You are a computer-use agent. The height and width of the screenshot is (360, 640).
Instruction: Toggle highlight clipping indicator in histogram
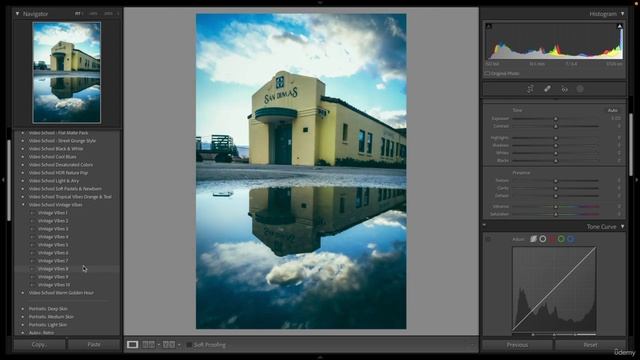pos(620,26)
